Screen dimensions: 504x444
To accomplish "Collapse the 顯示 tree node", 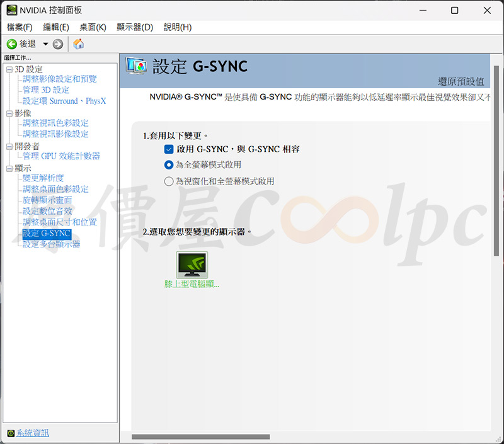I will (x=9, y=168).
